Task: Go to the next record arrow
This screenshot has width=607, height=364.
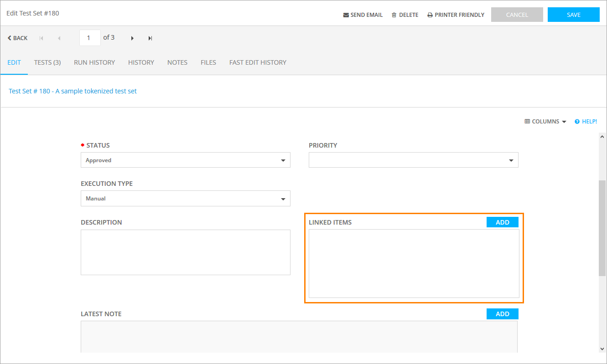Action: (x=132, y=38)
